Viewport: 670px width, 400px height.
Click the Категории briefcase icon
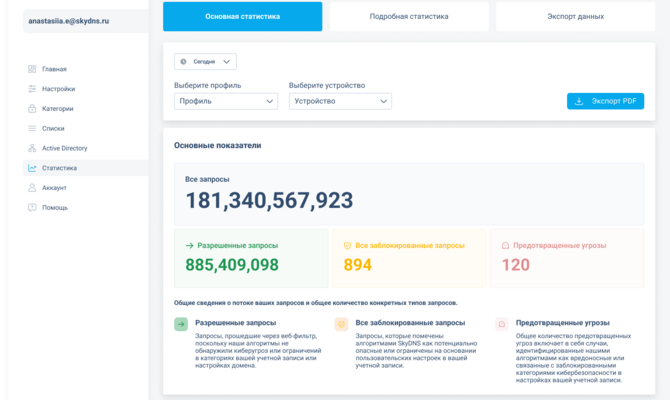tap(32, 109)
